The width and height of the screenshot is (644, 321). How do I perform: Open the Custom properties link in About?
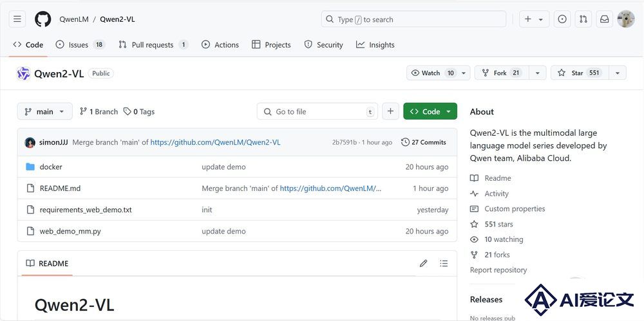coord(515,209)
